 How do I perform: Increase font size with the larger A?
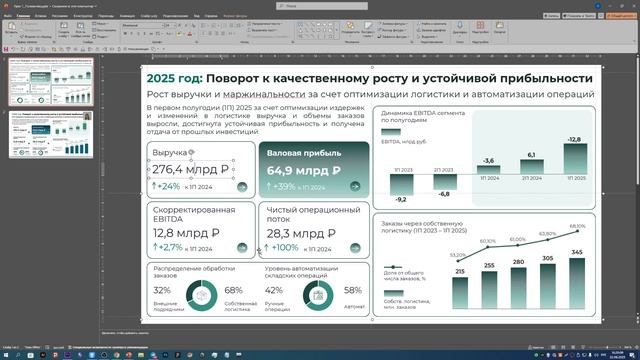180,25
